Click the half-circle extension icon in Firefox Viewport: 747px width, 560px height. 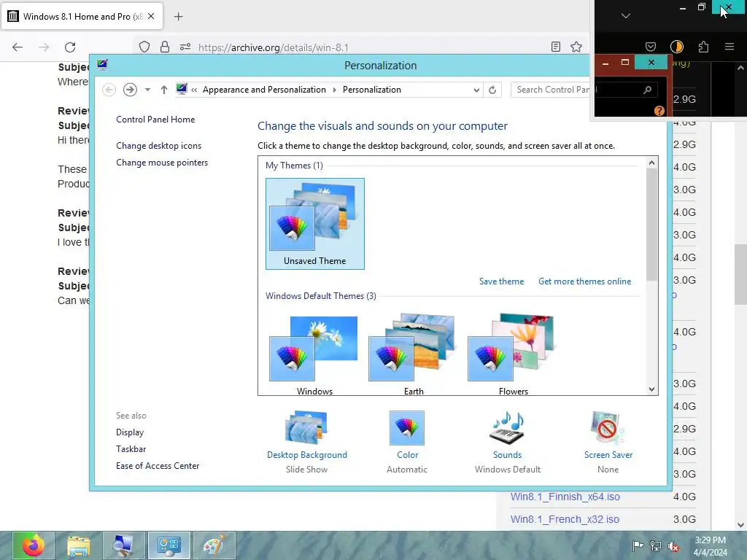pyautogui.click(x=677, y=47)
